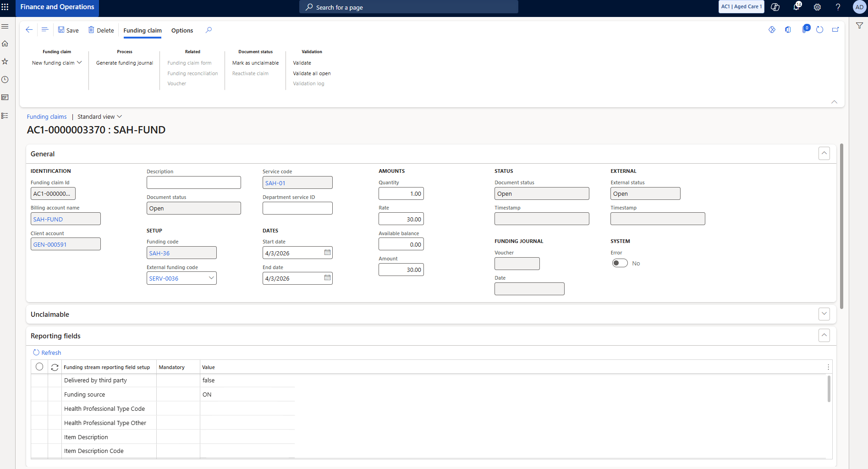Screen dimensions: 868x469
Task: Open SAH-01 service code link
Action: tap(275, 183)
